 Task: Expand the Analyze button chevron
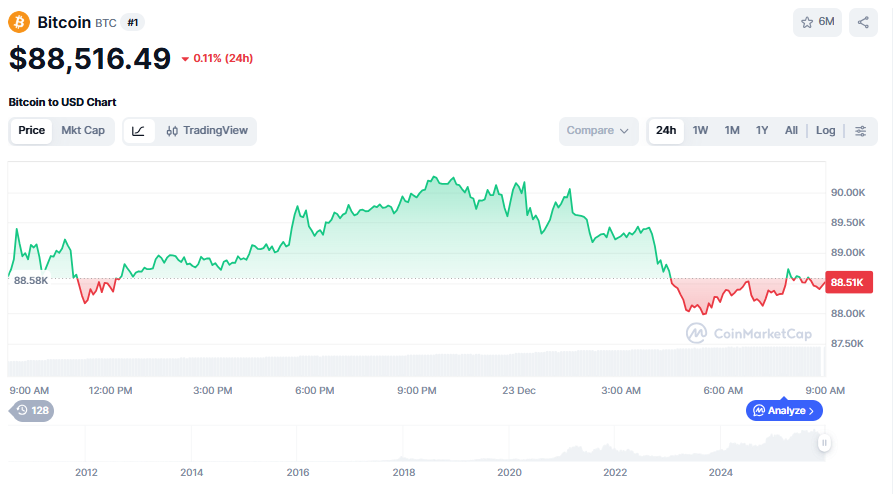point(811,411)
